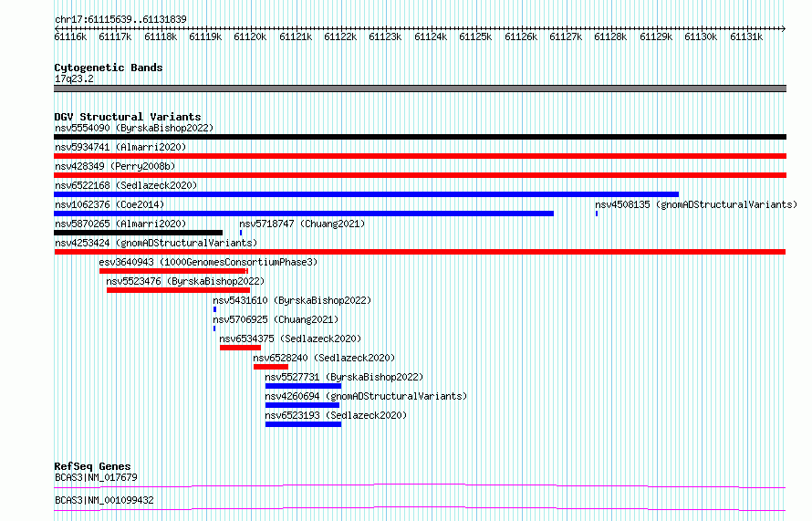Select the blue nsv6523193 variant bar
812x521 pixels.
(x=304, y=424)
